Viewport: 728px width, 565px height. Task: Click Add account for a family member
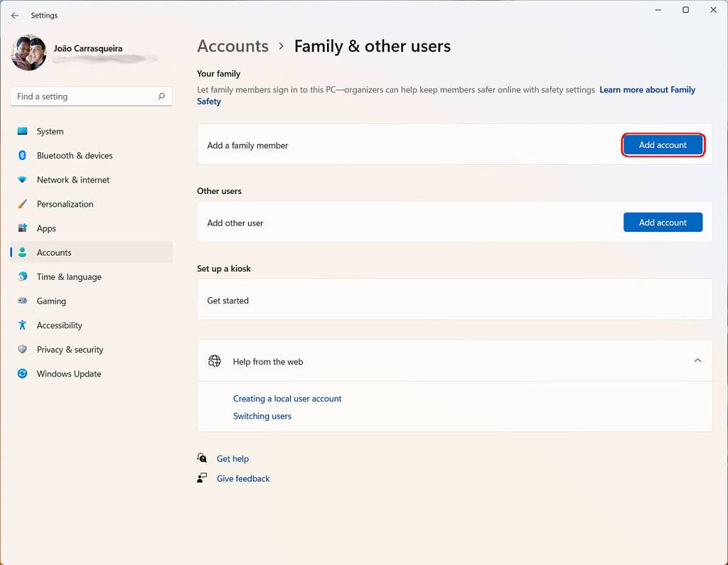[x=663, y=144]
